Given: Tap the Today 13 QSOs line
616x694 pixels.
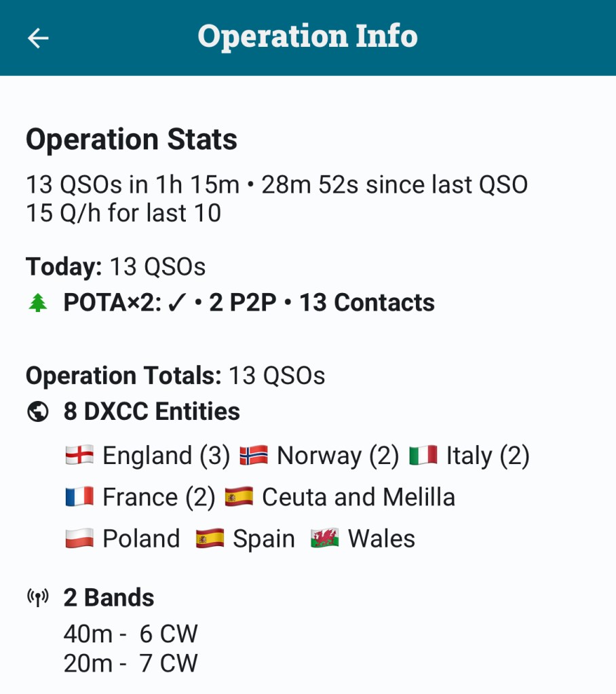Looking at the screenshot, I should [115, 267].
